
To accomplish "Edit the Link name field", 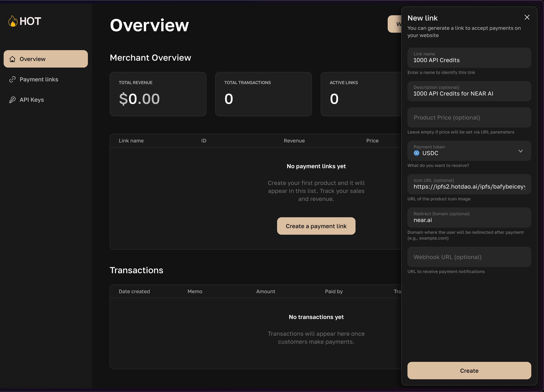I will [x=469, y=60].
